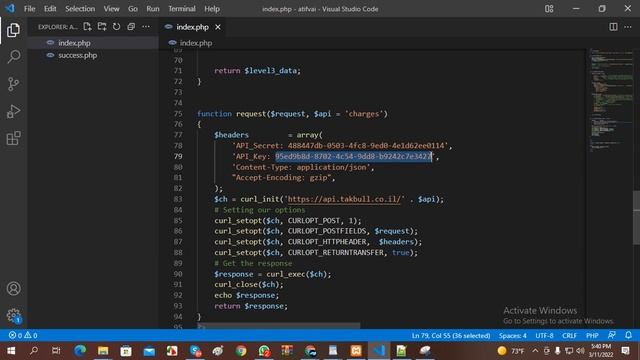Open the https://api.takbull.co.il/ link

pyautogui.click(x=344, y=199)
